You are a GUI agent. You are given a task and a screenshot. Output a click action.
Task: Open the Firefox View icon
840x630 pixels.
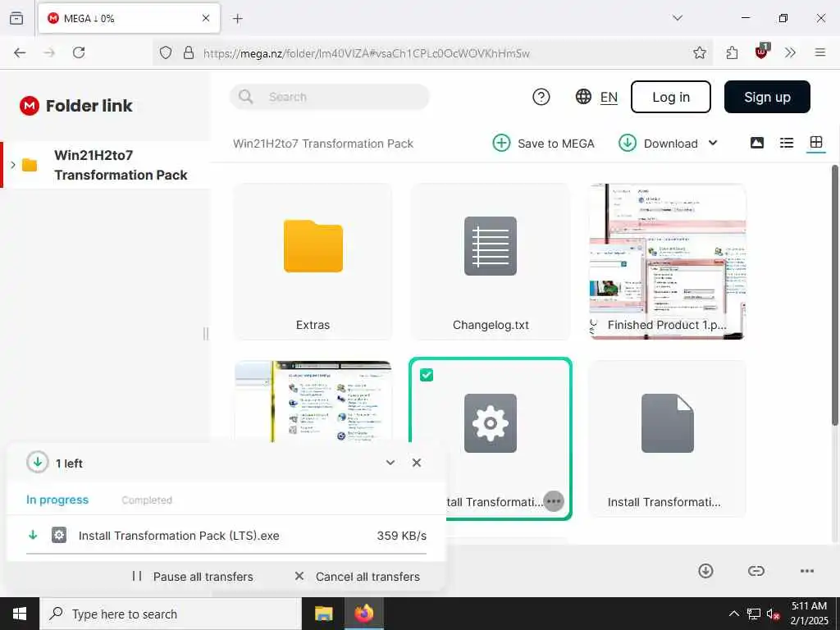coord(16,18)
